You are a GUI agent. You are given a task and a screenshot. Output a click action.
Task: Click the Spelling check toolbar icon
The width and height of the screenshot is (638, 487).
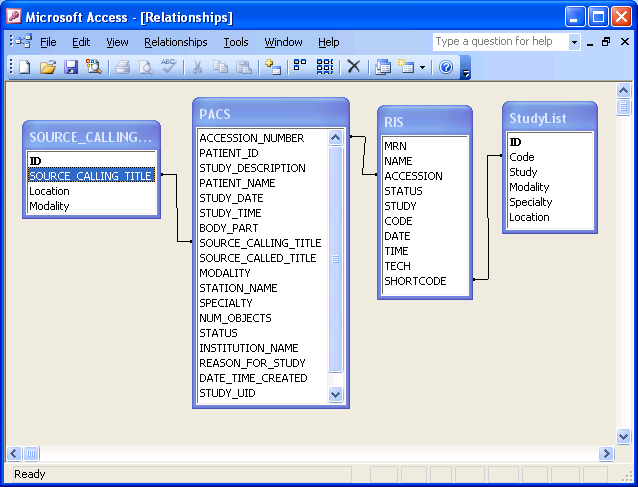pyautogui.click(x=168, y=66)
